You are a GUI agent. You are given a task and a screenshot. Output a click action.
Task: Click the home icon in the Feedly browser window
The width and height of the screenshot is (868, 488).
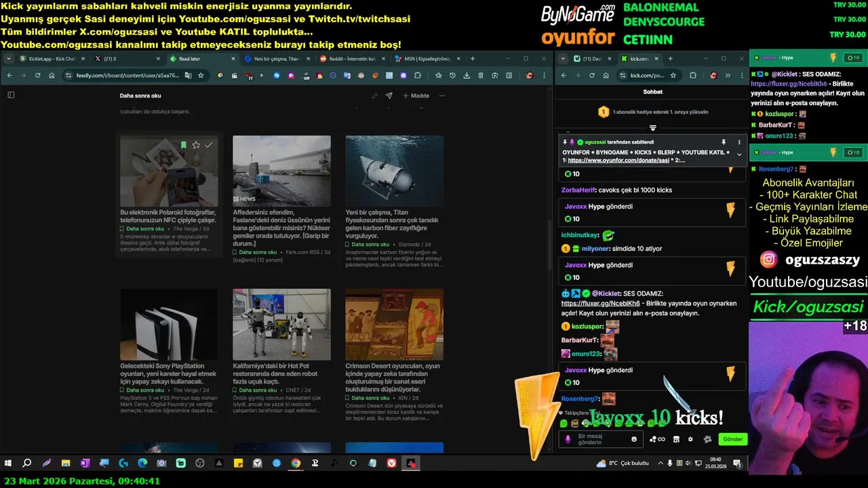click(52, 75)
